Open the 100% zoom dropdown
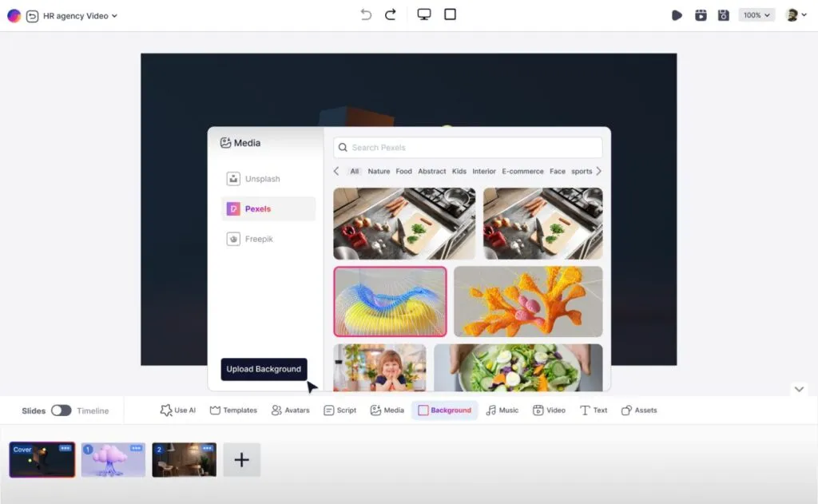Screen dimensions: 818x504 (x=756, y=15)
